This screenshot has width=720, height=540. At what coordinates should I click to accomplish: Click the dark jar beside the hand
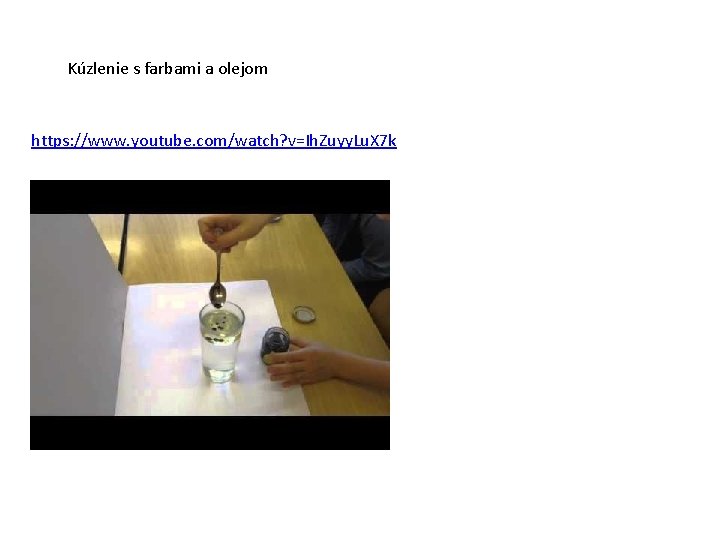(275, 343)
